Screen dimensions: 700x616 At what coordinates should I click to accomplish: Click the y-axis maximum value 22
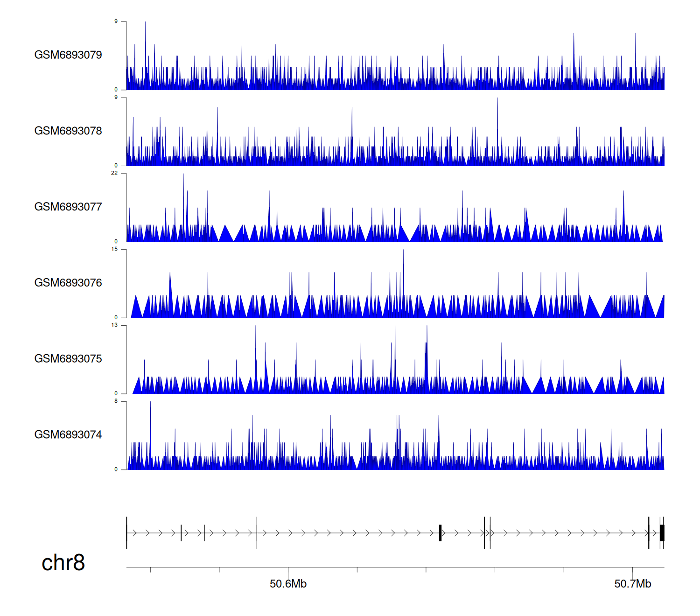tap(114, 174)
